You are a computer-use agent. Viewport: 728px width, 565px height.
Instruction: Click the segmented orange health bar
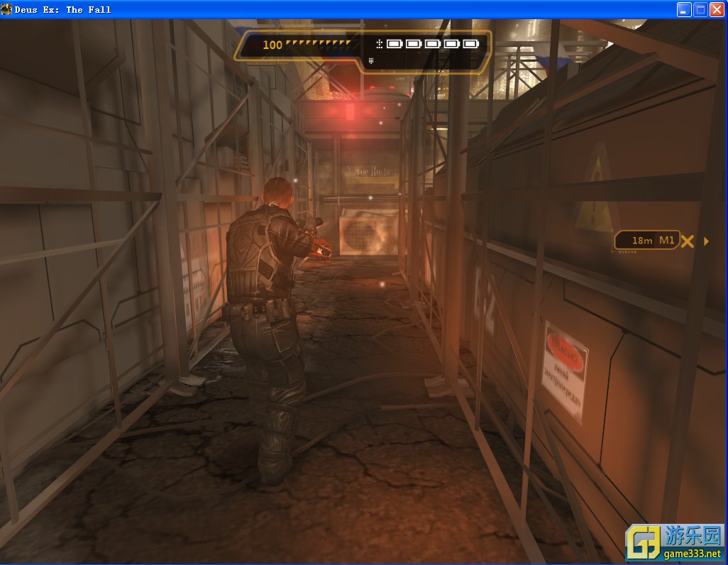(x=319, y=43)
